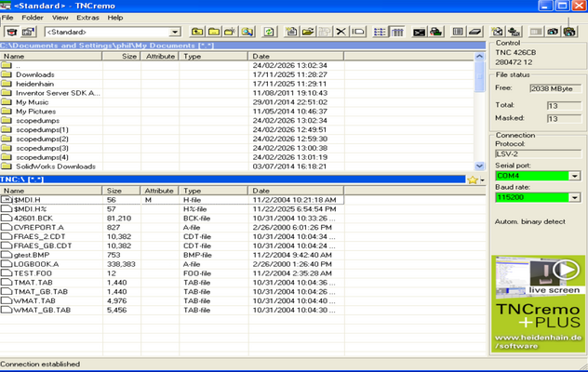This screenshot has height=372, width=588.
Task: Click the TNCremo PLUS banner text
Action: click(538, 316)
